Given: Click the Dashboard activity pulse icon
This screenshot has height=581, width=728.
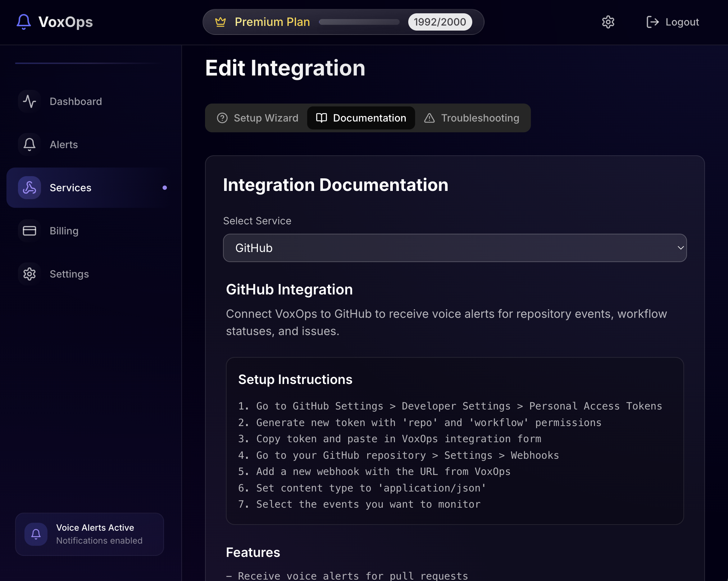Looking at the screenshot, I should pyautogui.click(x=29, y=101).
